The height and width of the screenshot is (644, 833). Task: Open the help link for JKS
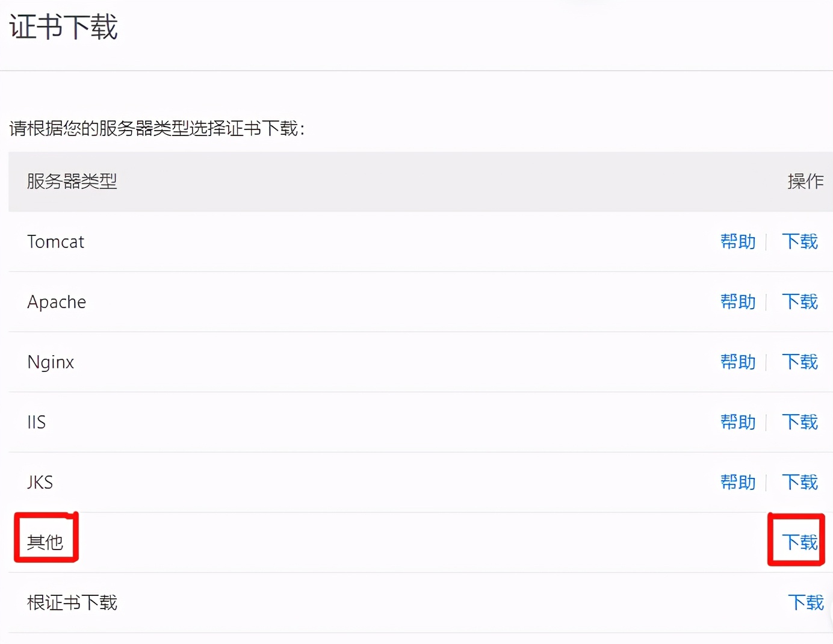(x=738, y=482)
